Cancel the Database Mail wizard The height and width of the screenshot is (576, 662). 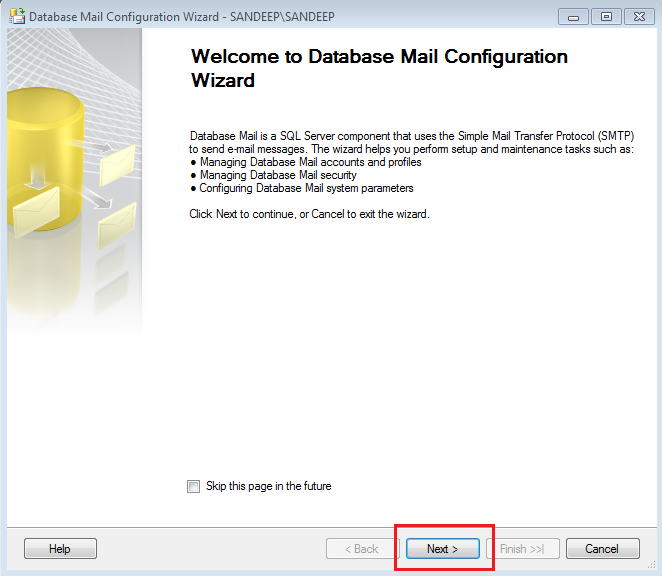click(x=602, y=549)
